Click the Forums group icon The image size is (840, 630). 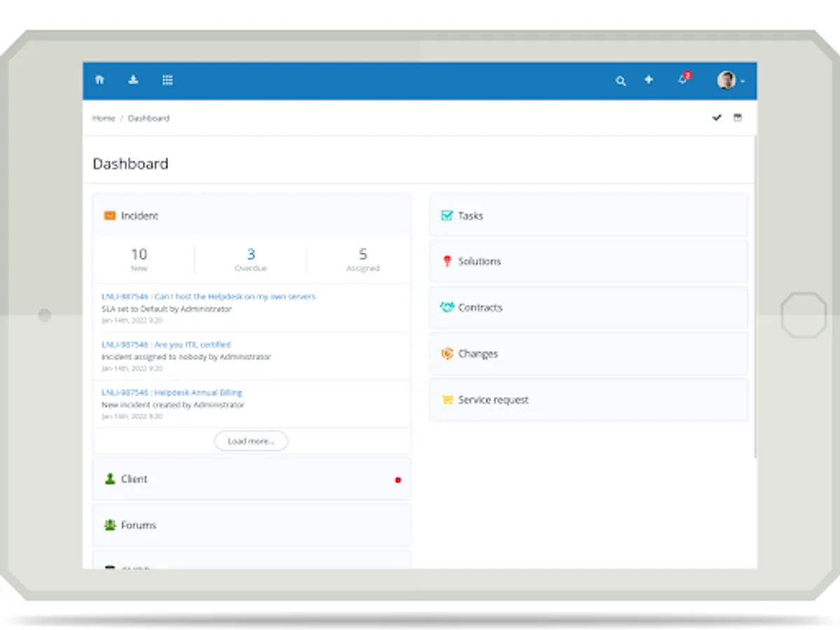[x=110, y=525]
